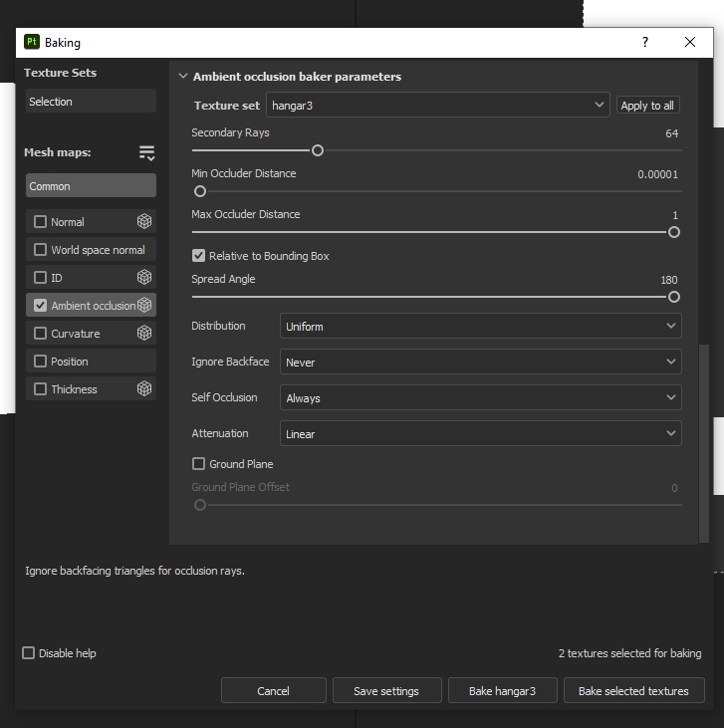
Task: Click the Apply to all button
Action: [647, 106]
